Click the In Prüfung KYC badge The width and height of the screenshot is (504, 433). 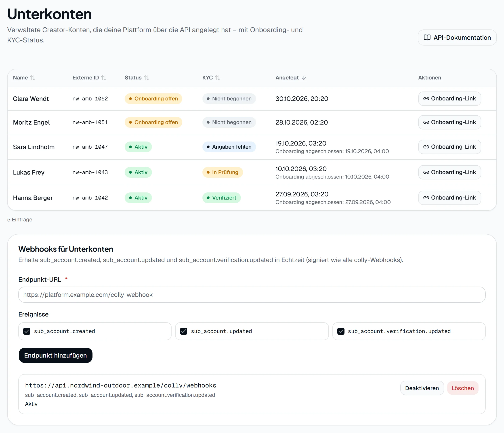point(223,172)
